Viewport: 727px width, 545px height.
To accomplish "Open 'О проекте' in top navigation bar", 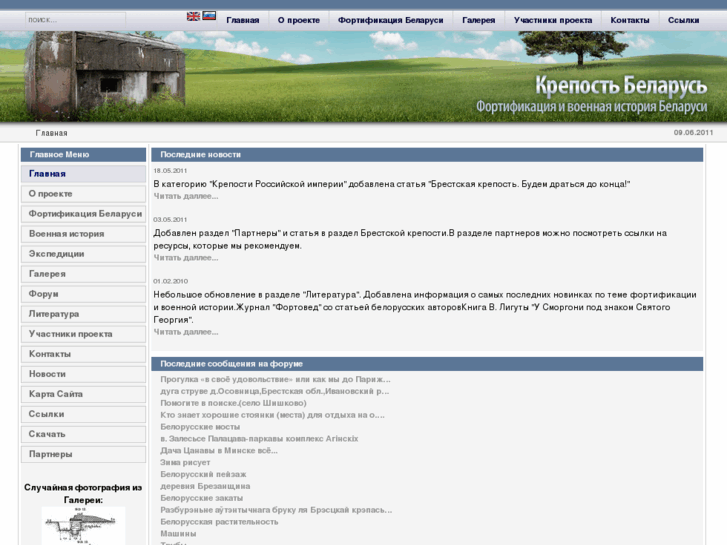I will [x=299, y=20].
